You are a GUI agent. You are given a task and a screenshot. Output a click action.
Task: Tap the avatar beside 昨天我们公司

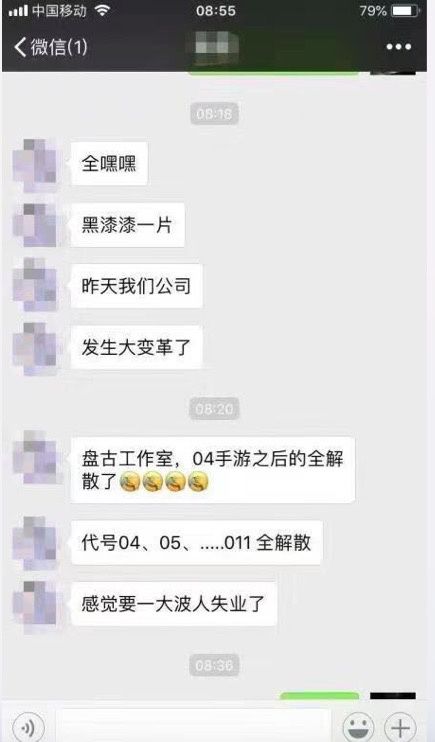click(x=36, y=286)
